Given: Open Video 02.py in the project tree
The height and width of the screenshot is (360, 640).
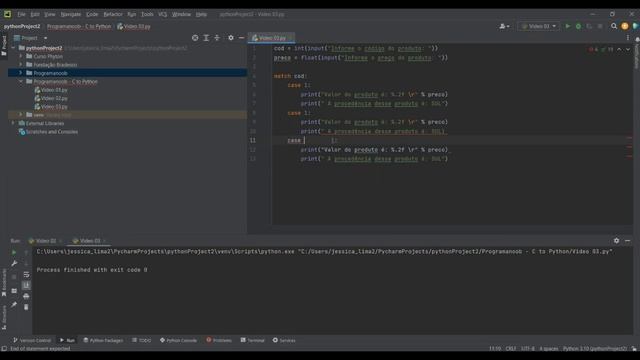Looking at the screenshot, I should point(51,98).
